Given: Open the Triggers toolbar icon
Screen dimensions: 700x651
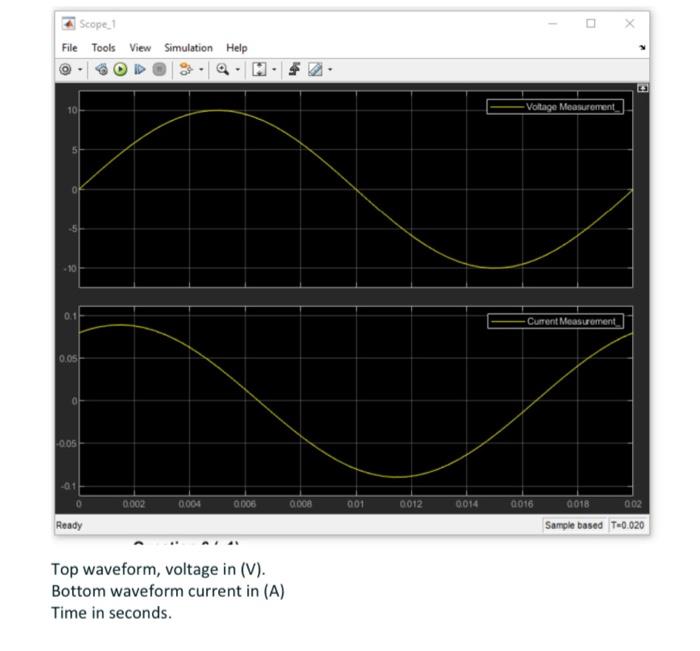Looking at the screenshot, I should pos(294,70).
